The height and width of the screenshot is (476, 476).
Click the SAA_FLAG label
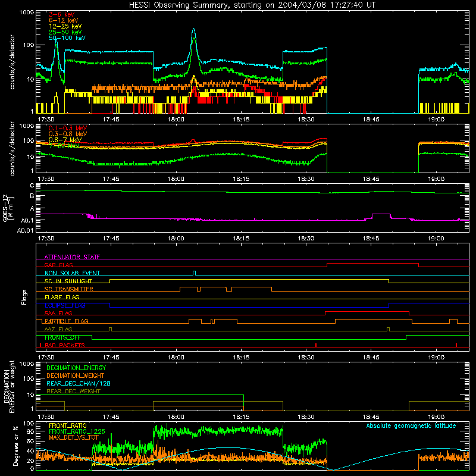pyautogui.click(x=58, y=313)
